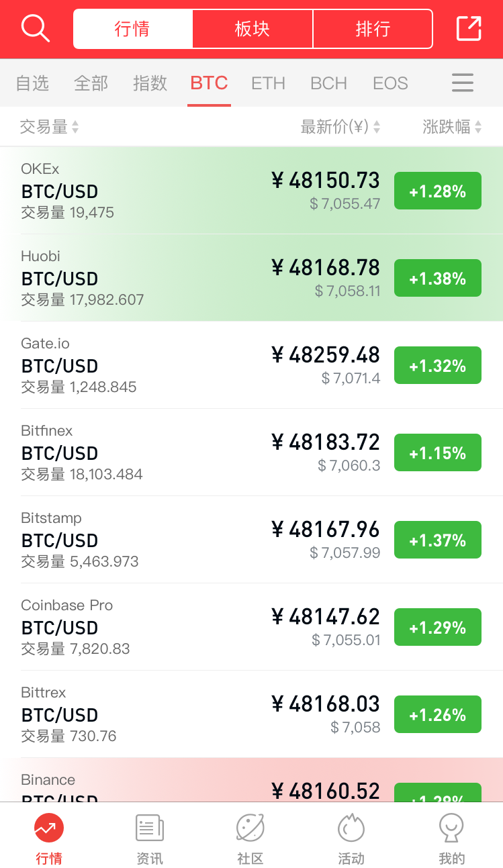Tap Huobi +1.38% change button

coord(438,278)
